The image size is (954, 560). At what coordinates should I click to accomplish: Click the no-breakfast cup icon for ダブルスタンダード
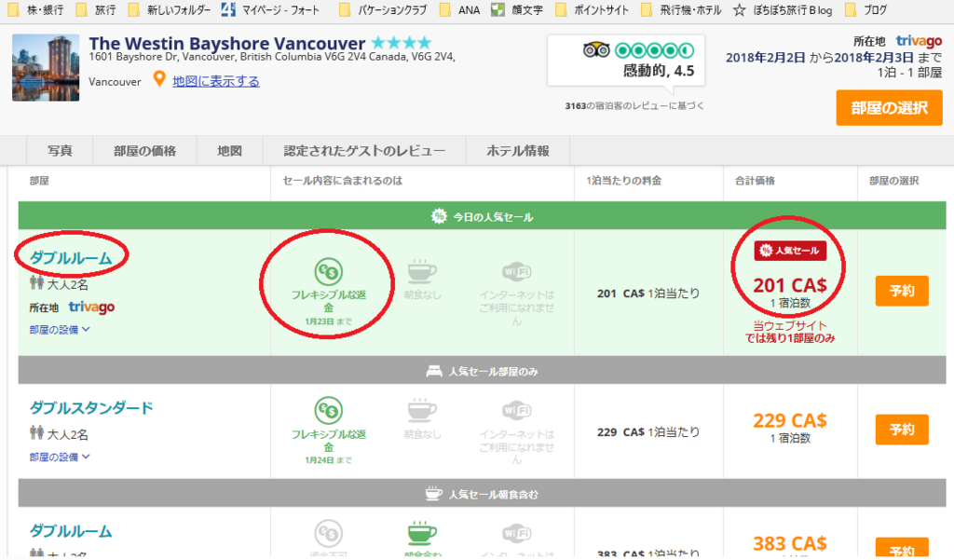tap(422, 411)
